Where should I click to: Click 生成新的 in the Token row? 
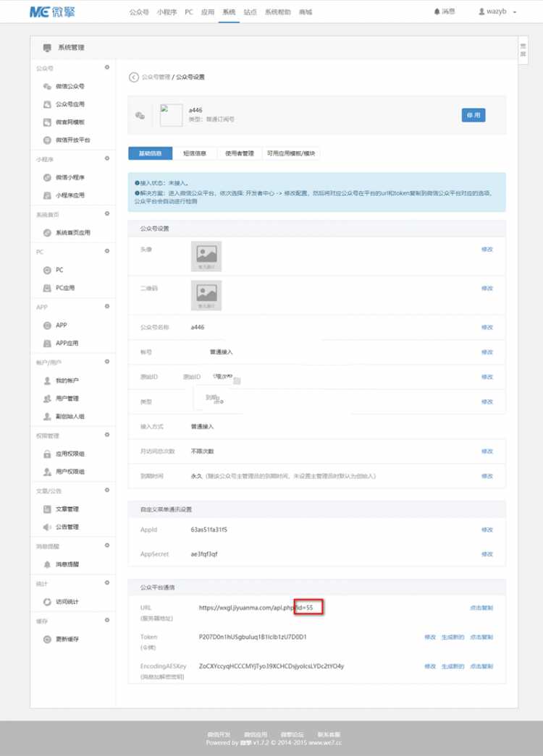tap(452, 637)
